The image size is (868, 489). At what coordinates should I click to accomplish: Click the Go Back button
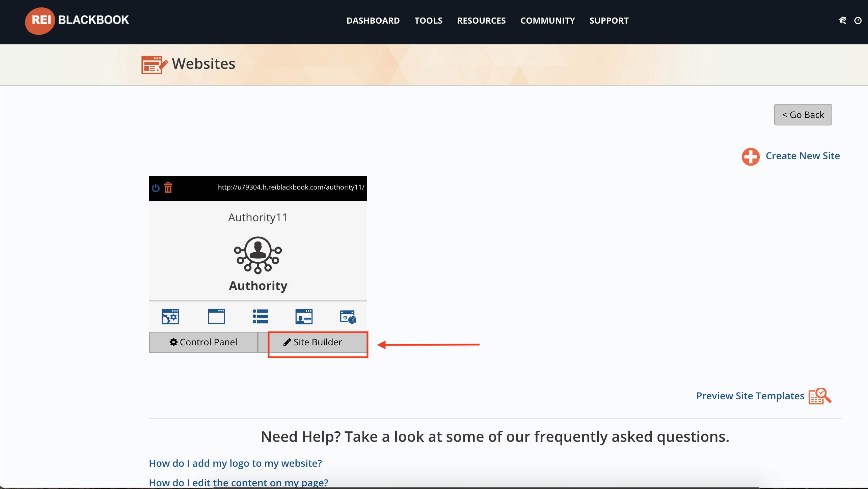tap(803, 115)
